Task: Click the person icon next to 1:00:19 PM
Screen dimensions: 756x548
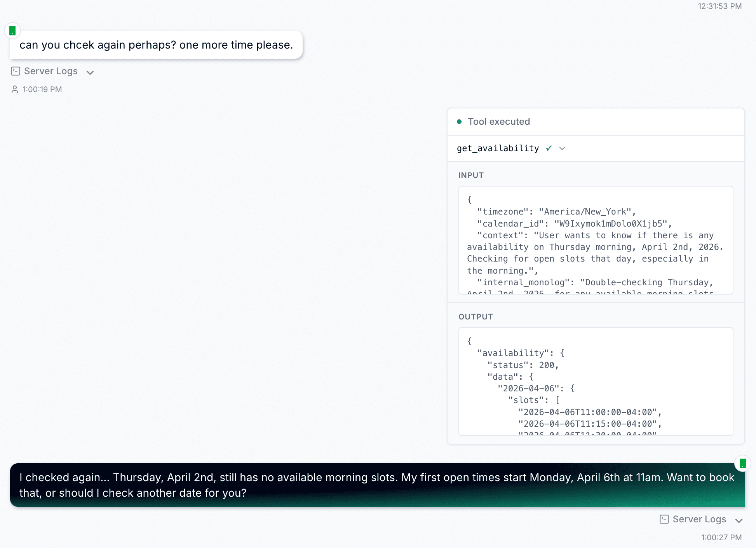Action: (x=15, y=89)
